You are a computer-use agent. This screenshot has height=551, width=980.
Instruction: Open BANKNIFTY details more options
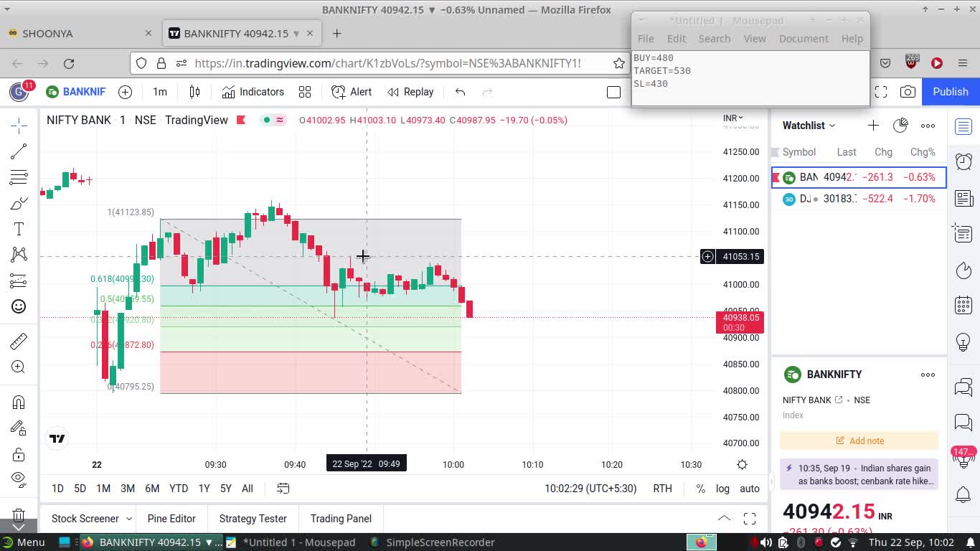click(928, 375)
